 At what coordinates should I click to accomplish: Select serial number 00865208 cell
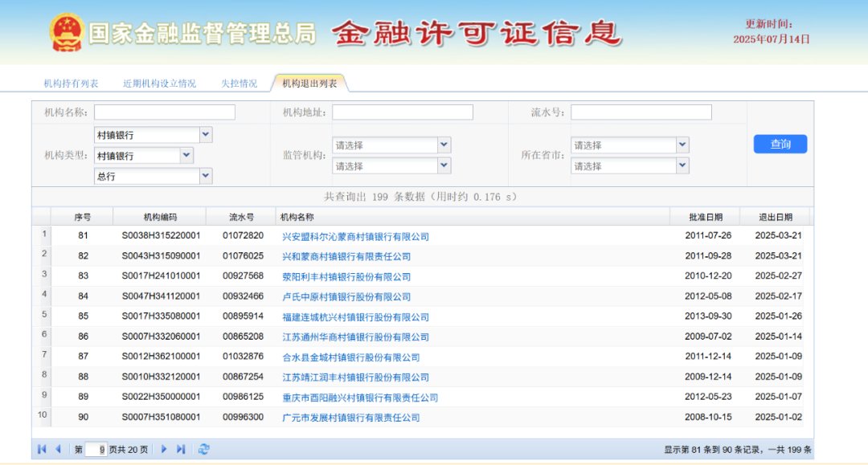(x=243, y=337)
